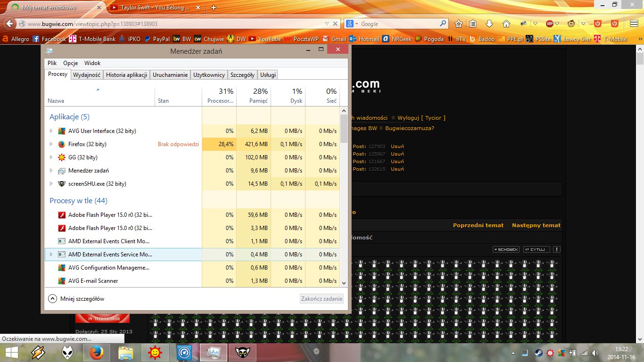Collapse view with Mniej szczegółów
This screenshot has width=644, height=362.
pos(76,299)
